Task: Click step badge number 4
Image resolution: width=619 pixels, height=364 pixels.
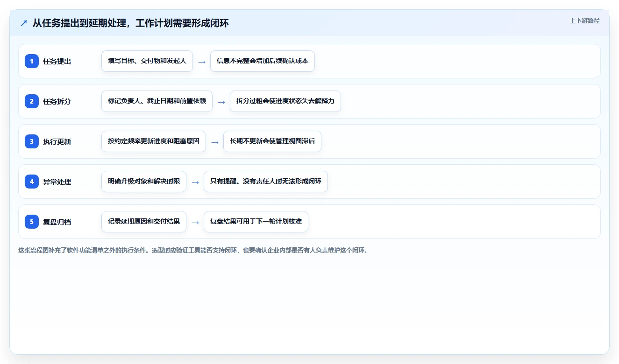Action: [x=32, y=182]
